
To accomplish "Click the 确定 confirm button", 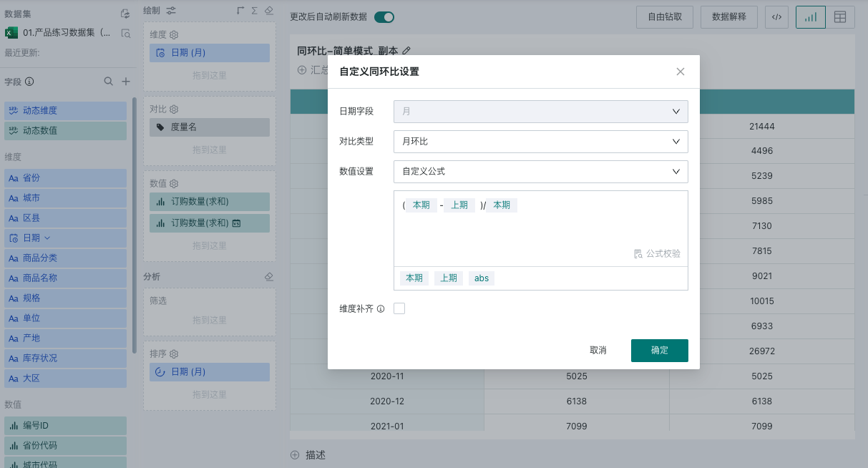I will [x=660, y=351].
